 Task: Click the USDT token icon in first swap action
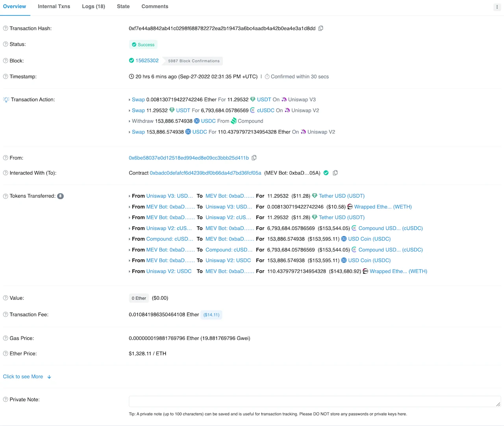[x=253, y=100]
